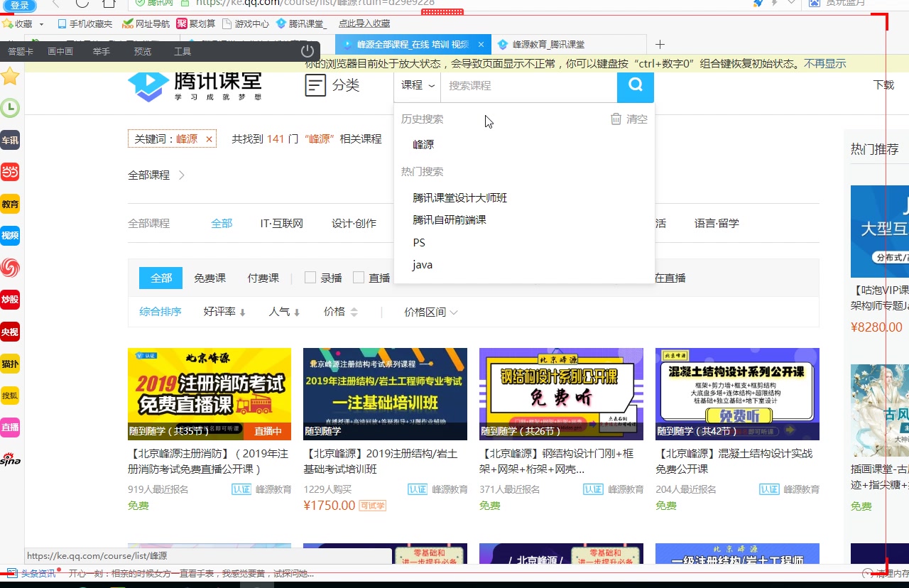The image size is (909, 588).
Task: Remove the 峰源 keyword filter tag
Action: [x=209, y=139]
